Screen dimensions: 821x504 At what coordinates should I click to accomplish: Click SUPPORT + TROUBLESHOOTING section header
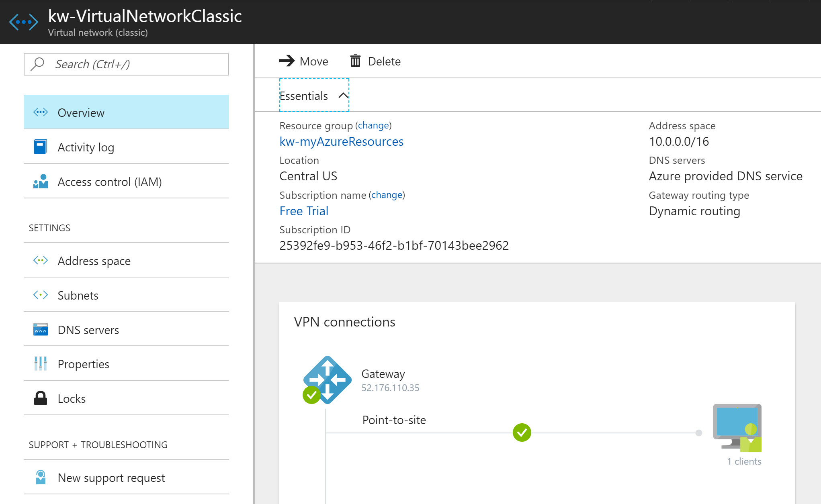(98, 445)
